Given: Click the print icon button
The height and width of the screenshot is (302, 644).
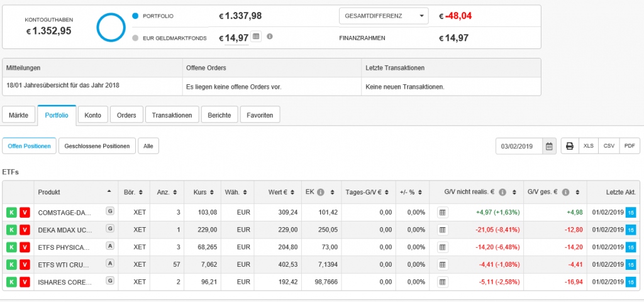Looking at the screenshot, I should coord(570,146).
